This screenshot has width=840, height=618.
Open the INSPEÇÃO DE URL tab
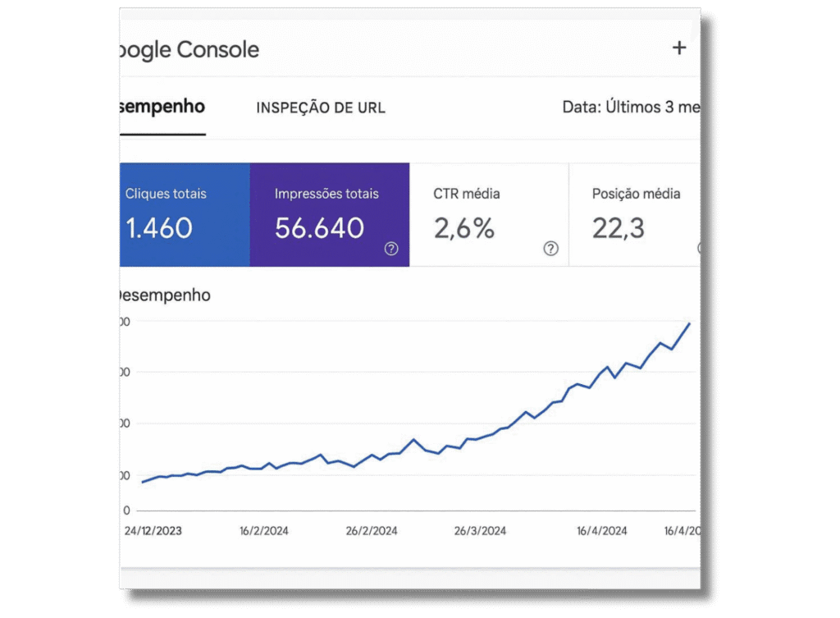pyautogui.click(x=321, y=108)
